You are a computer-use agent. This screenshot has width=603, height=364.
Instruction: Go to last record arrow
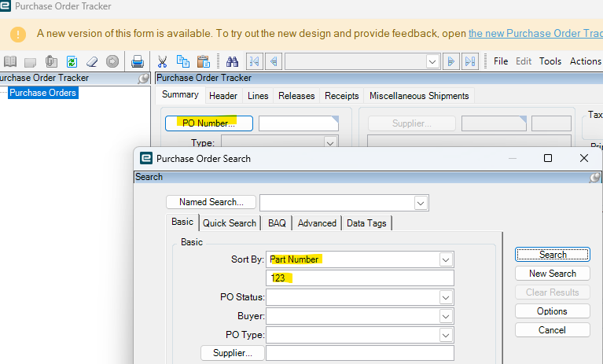click(470, 61)
